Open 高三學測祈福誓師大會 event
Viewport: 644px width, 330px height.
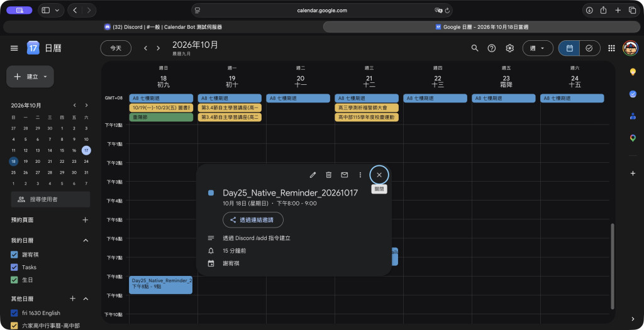pos(367,107)
